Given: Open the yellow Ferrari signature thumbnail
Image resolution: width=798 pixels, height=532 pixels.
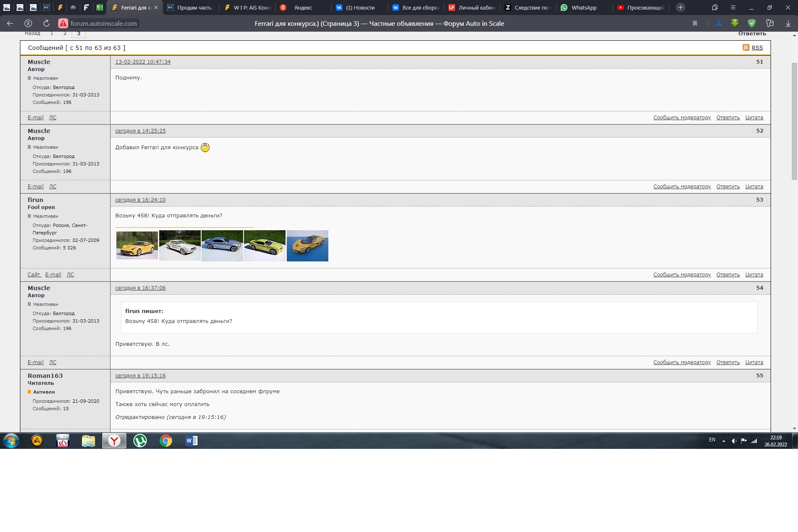Looking at the screenshot, I should (x=137, y=245).
